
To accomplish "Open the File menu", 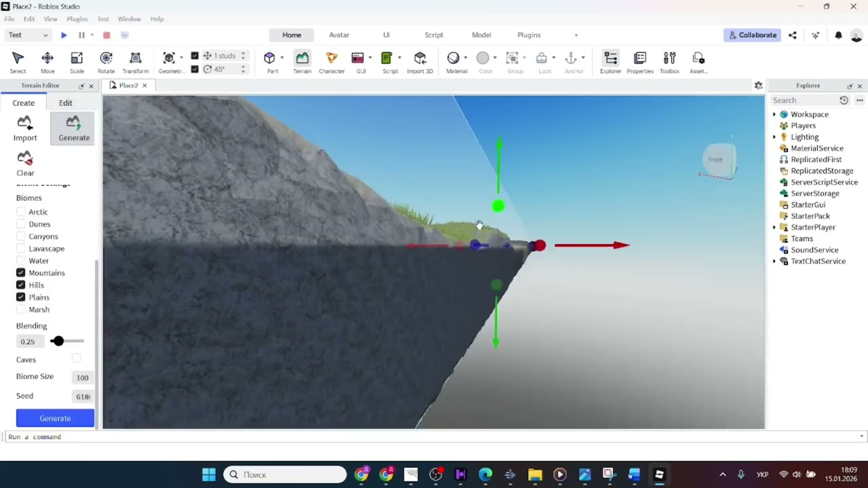I will [9, 19].
